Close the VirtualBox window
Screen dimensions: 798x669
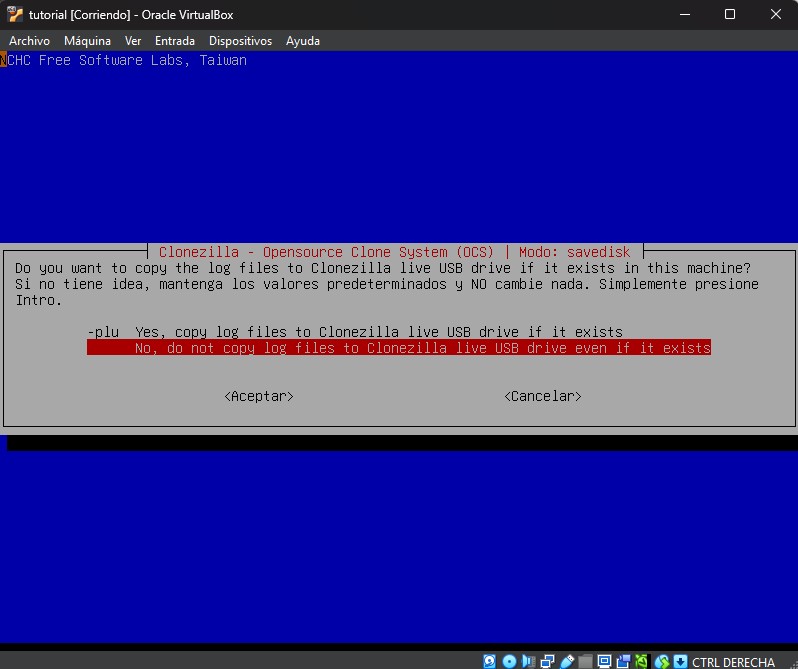click(776, 14)
